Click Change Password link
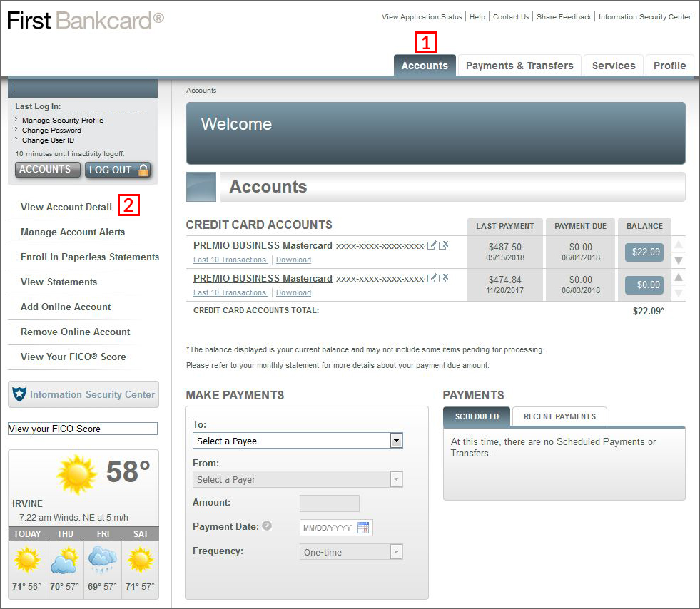 coord(52,130)
